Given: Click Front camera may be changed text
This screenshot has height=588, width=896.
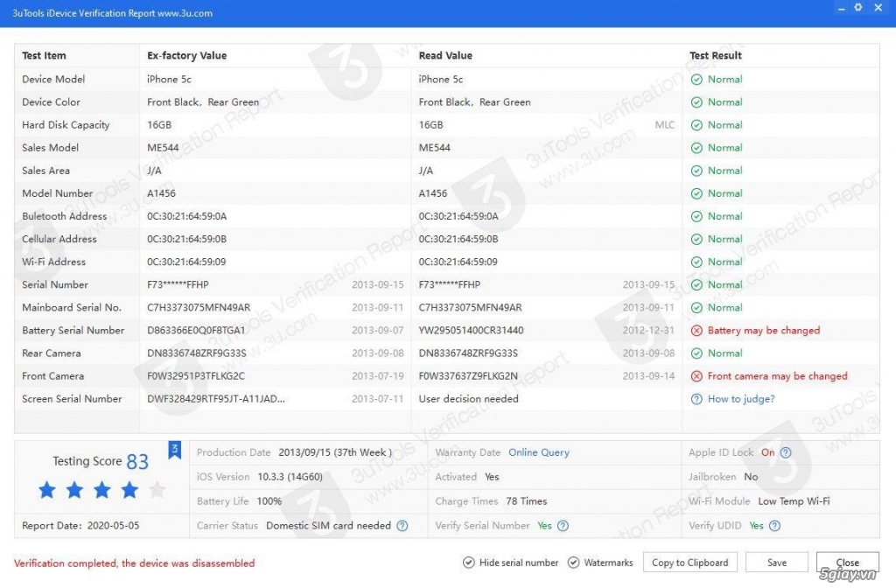Looking at the screenshot, I should (777, 376).
